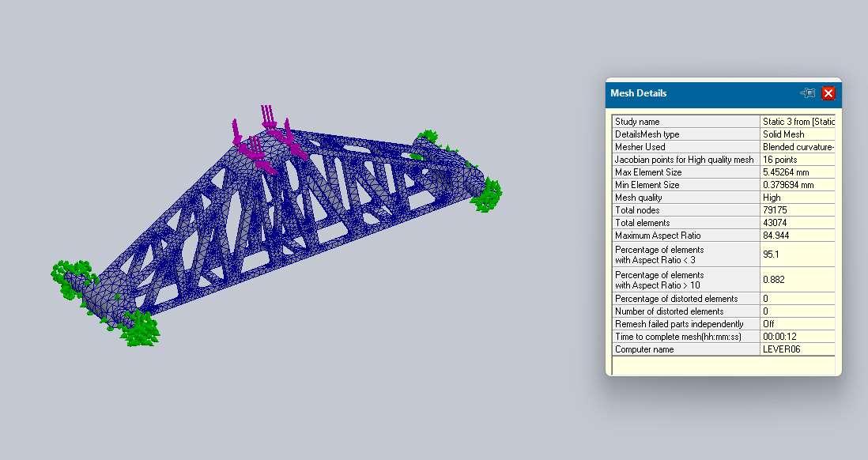Select the purple force arrows on the truss
This screenshot has height=460, width=868.
[x=269, y=138]
